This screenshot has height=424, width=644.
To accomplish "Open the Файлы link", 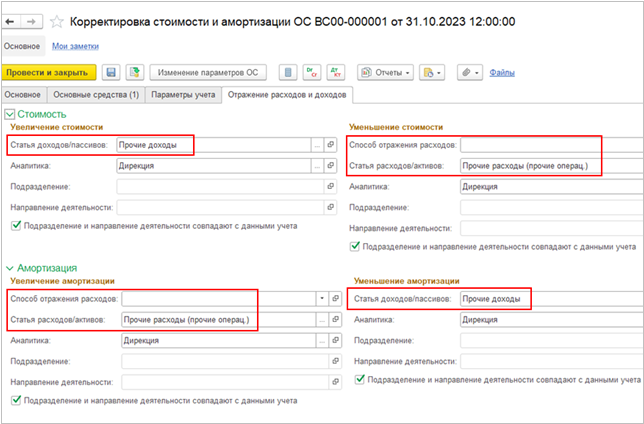I will [502, 73].
